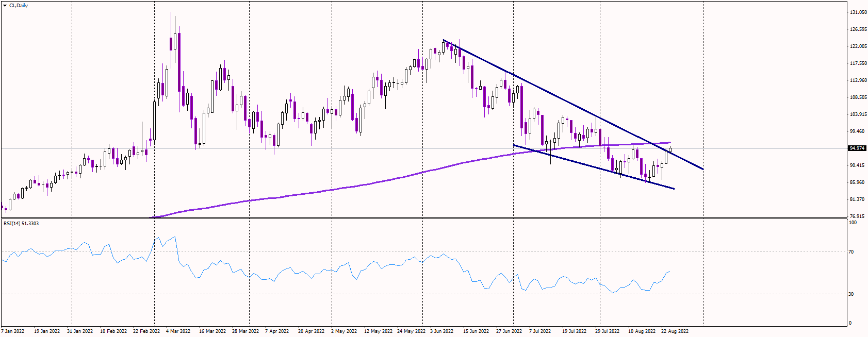
Task: Select the 117.550 price axis label
Action: [858, 63]
